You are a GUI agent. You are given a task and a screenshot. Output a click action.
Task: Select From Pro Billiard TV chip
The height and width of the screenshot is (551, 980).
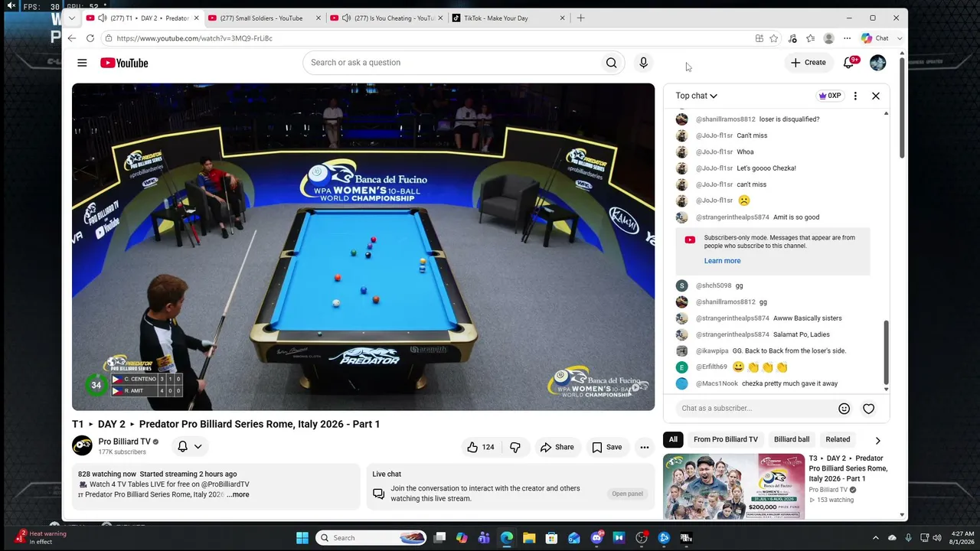pyautogui.click(x=726, y=439)
